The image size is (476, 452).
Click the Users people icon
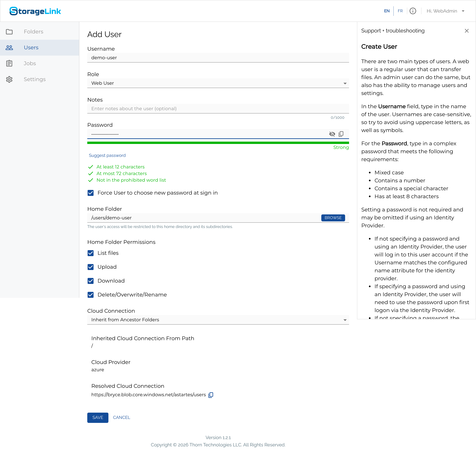pos(9,47)
